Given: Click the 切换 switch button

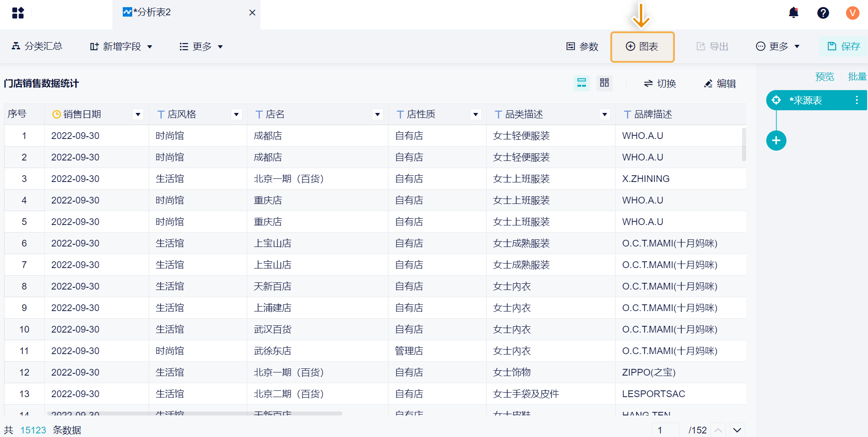Looking at the screenshot, I should tap(660, 83).
